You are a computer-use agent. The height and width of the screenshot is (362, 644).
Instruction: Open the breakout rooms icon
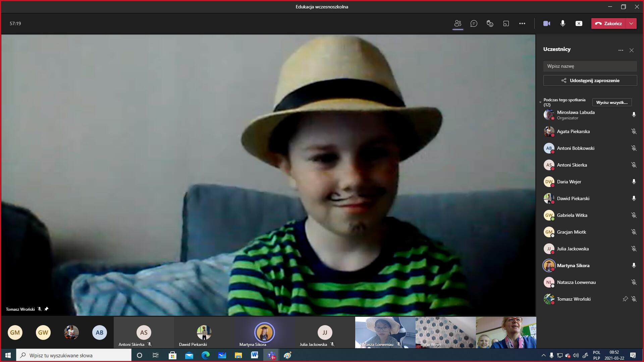(506, 23)
